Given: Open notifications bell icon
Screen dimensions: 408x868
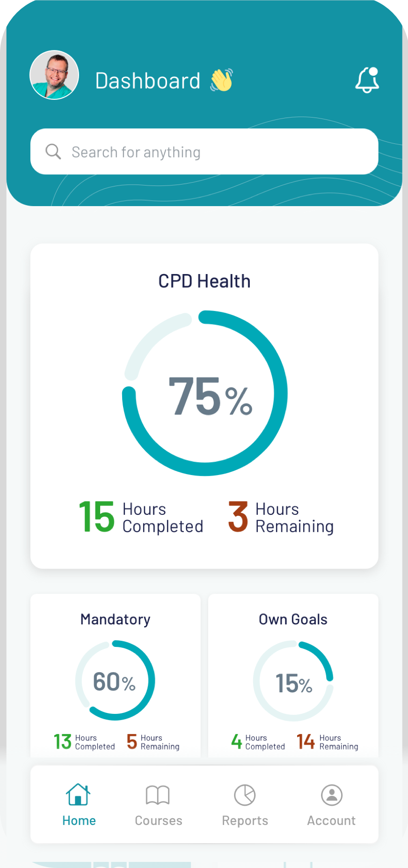Looking at the screenshot, I should tap(367, 80).
